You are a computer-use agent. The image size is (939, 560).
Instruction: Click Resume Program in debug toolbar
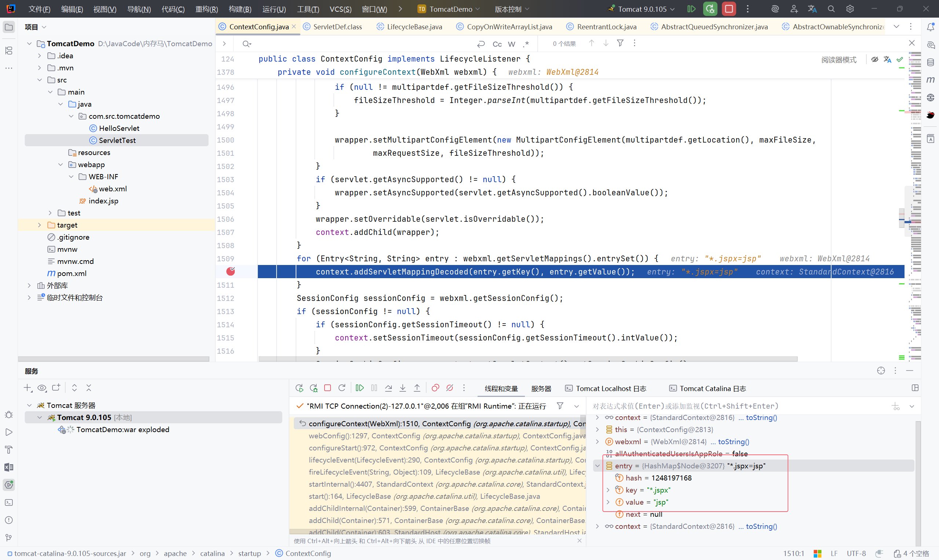click(359, 388)
